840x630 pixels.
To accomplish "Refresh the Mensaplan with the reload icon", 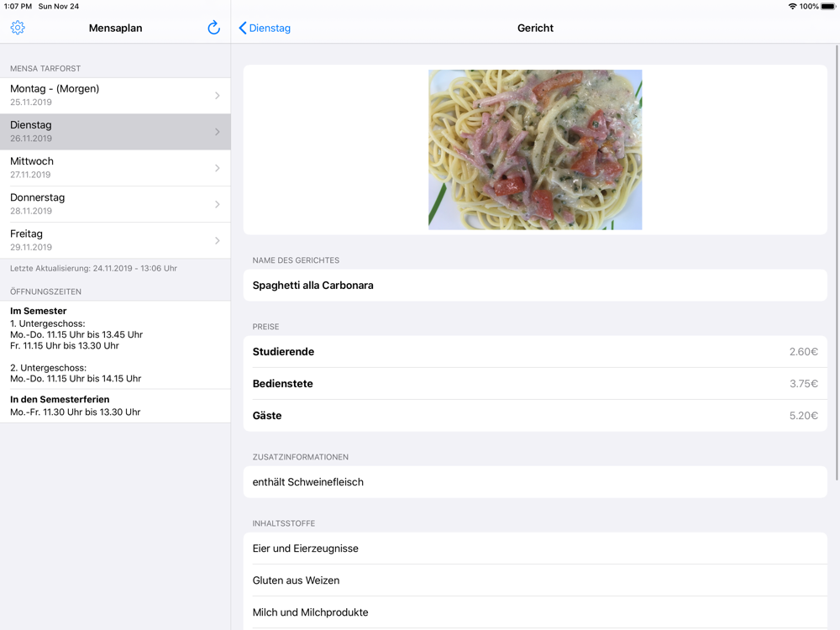I will click(x=213, y=28).
